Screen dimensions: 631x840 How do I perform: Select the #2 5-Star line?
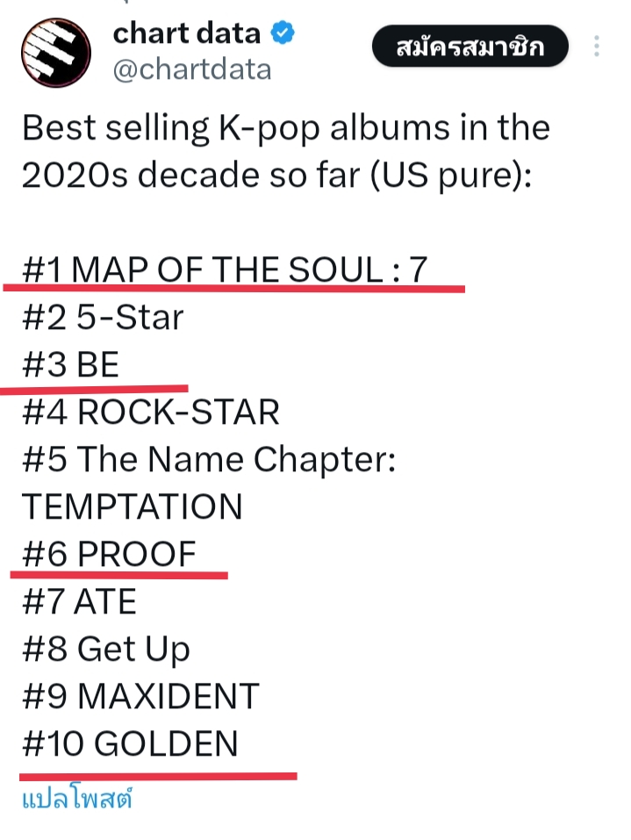[x=103, y=317]
